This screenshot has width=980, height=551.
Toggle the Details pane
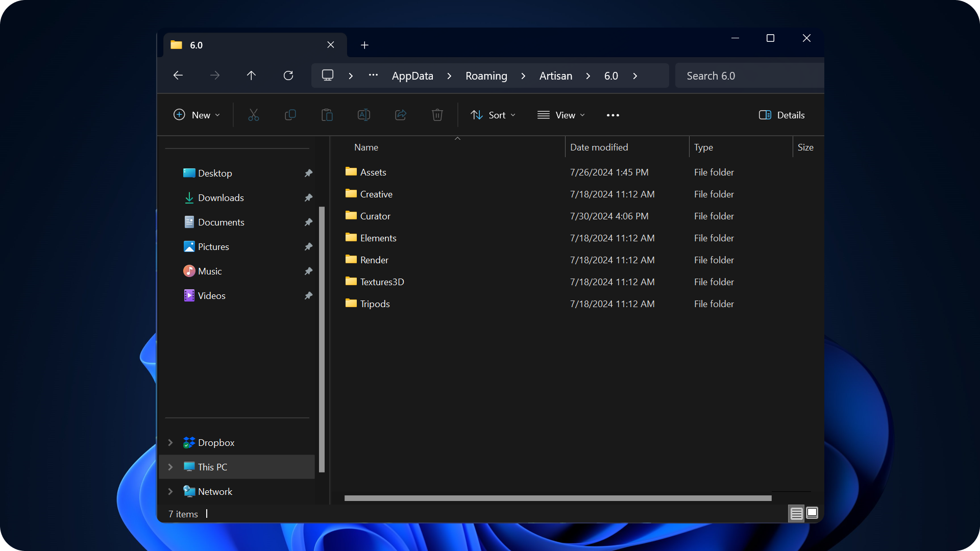(781, 115)
